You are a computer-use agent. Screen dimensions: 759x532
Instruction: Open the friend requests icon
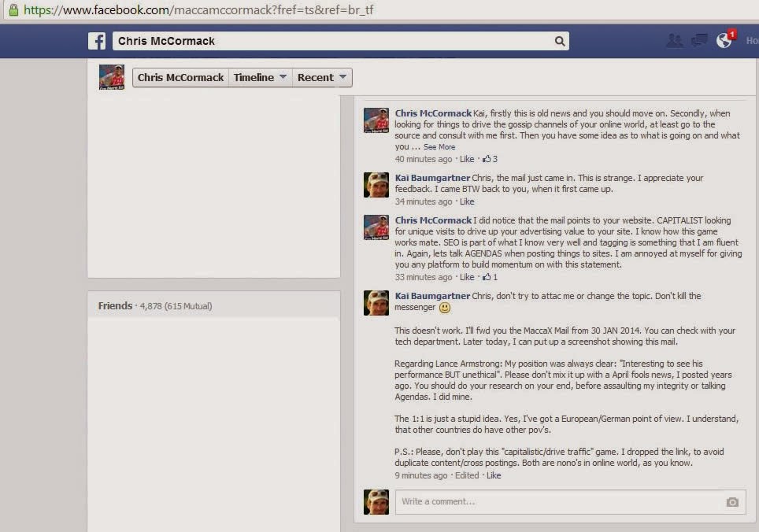pyautogui.click(x=674, y=41)
